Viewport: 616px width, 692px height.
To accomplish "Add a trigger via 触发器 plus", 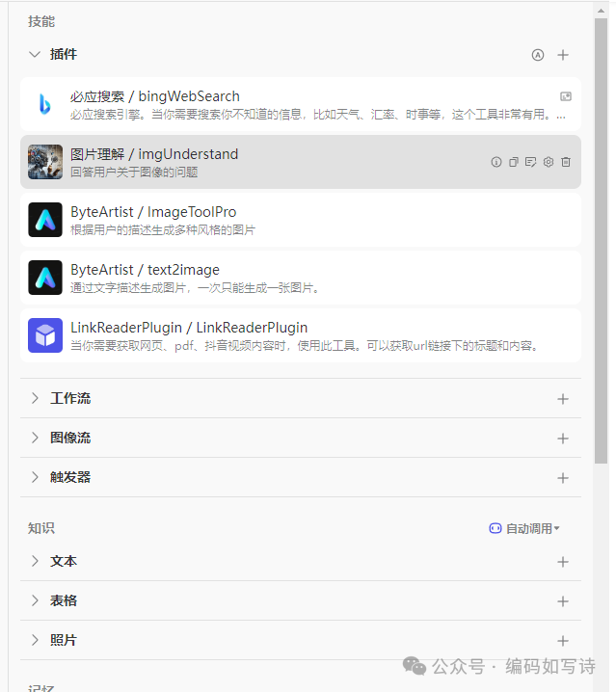I will [563, 477].
